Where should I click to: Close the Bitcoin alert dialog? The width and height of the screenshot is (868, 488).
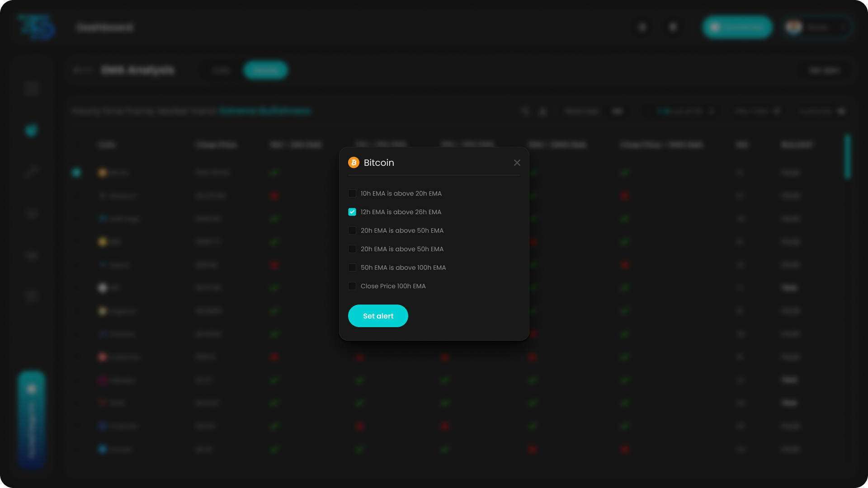point(517,163)
